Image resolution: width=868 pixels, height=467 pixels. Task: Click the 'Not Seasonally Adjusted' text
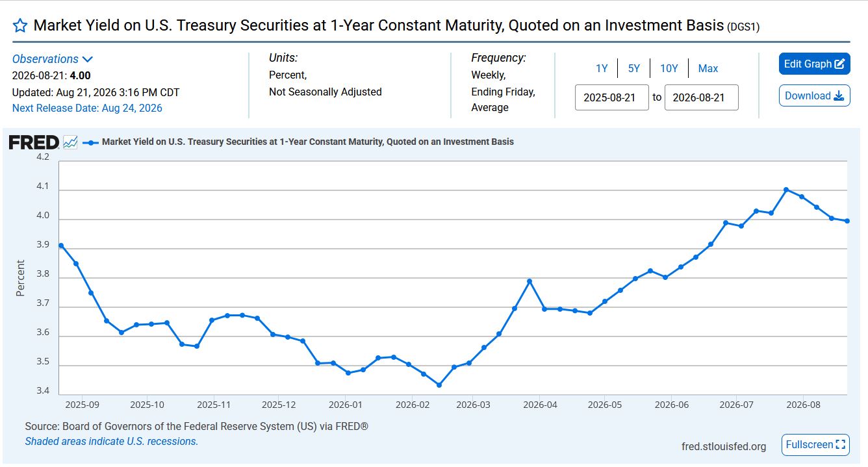(325, 92)
